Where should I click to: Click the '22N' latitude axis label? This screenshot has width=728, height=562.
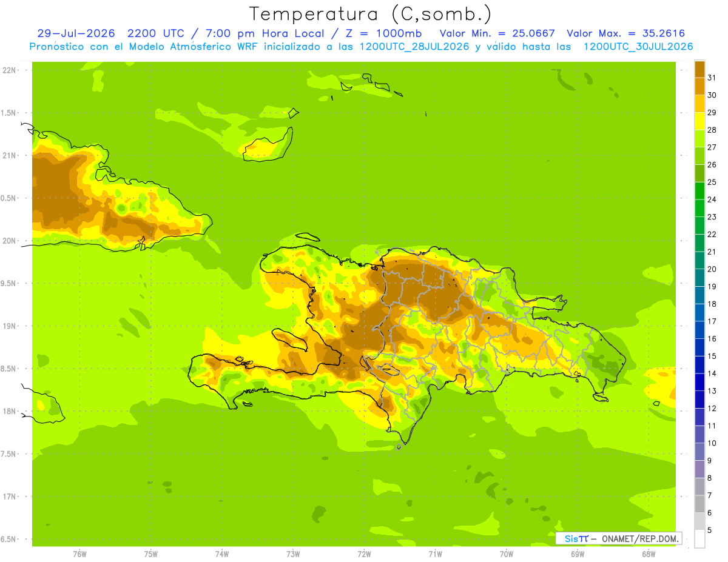8,70
